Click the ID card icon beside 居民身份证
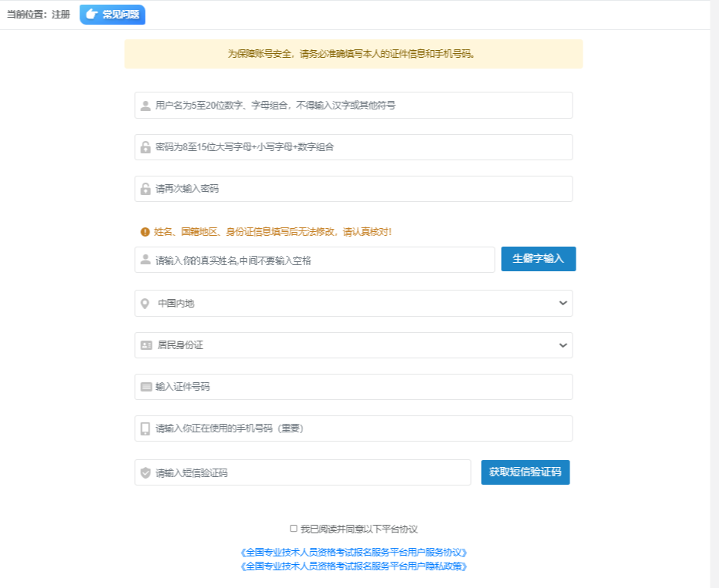Viewport: 719px width, 588px height. (146, 345)
